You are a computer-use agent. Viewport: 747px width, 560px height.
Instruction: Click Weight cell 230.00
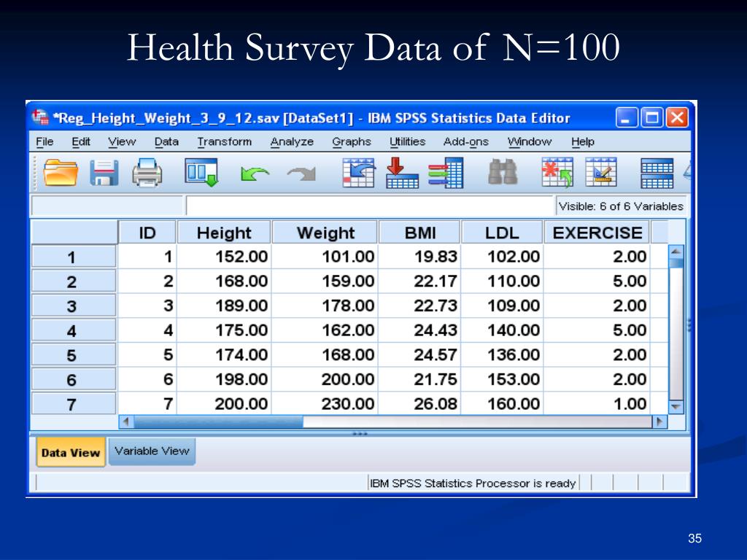(325, 404)
